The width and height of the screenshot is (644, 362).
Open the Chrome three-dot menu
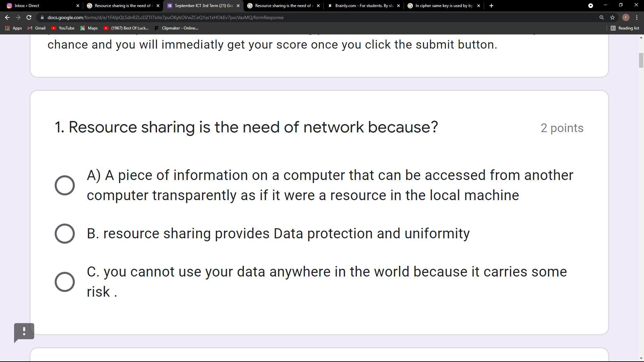(637, 17)
